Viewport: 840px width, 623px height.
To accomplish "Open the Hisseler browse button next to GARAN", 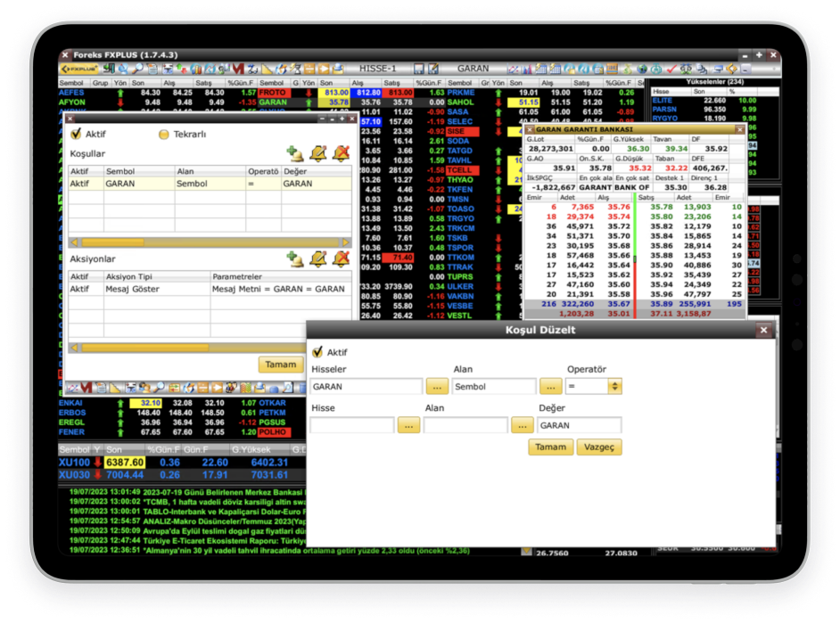I will point(435,387).
